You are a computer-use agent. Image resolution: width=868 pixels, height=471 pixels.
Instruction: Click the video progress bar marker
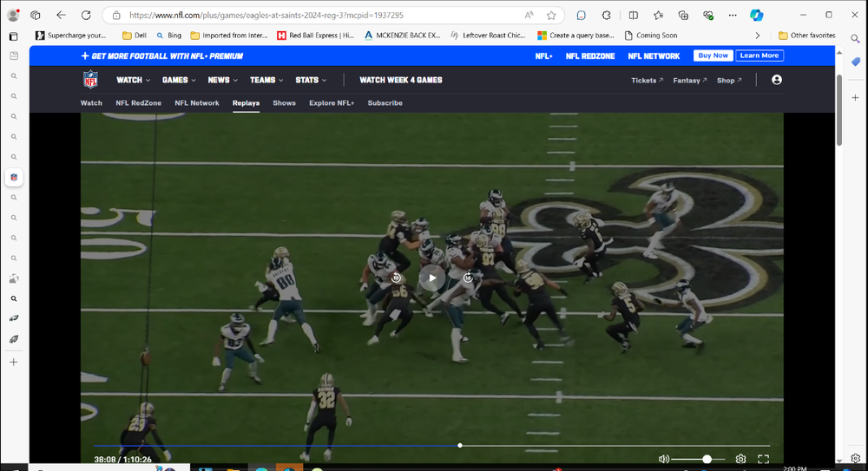(x=460, y=445)
